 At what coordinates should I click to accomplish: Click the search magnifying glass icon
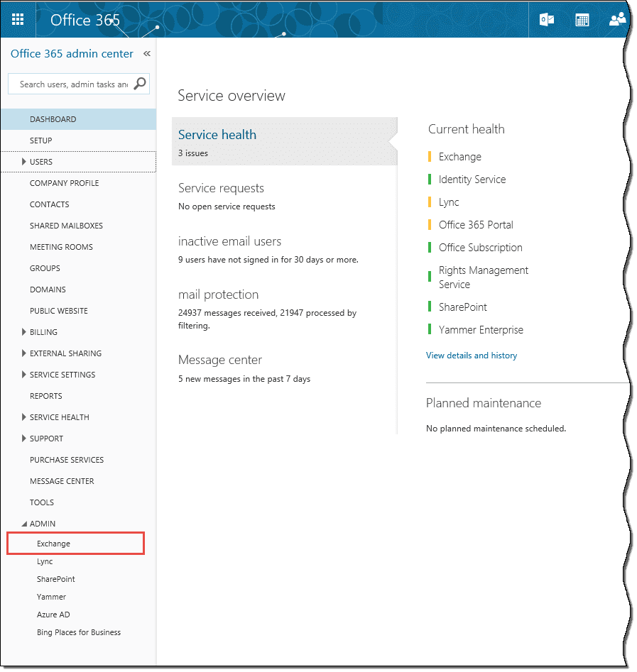pyautogui.click(x=140, y=84)
